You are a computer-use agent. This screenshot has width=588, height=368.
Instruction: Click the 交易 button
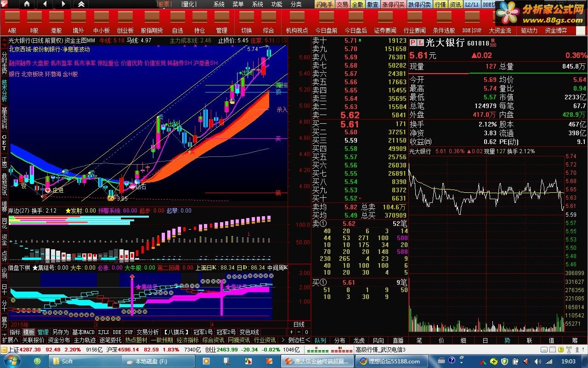[x=342, y=4]
